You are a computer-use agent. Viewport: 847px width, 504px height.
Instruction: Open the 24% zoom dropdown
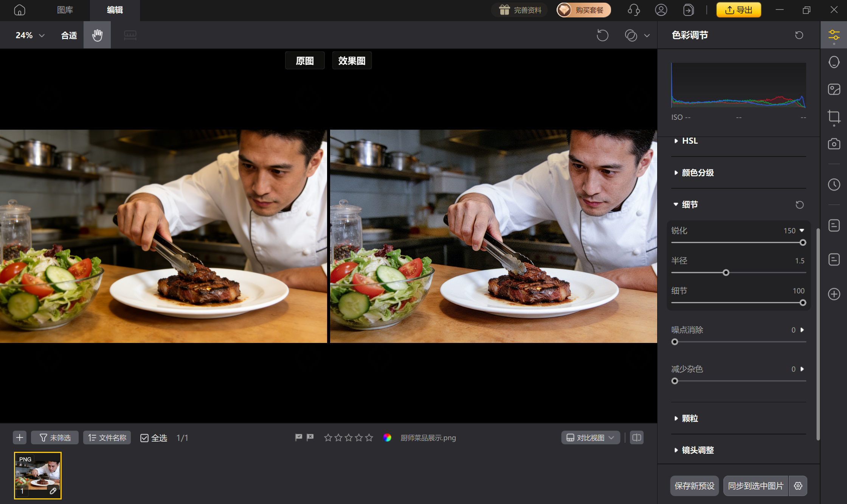point(30,35)
